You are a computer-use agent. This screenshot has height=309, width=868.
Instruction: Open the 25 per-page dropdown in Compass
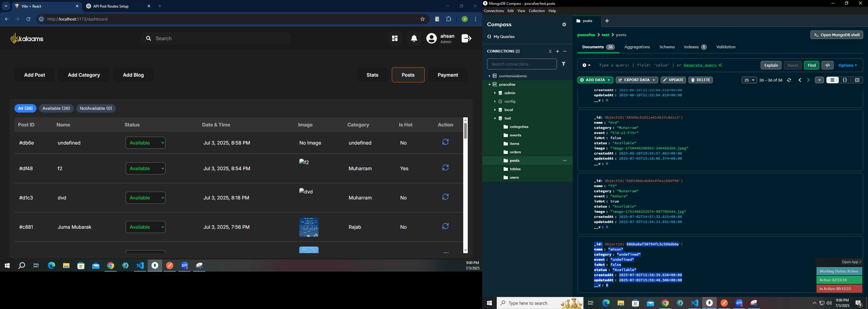[x=749, y=80]
